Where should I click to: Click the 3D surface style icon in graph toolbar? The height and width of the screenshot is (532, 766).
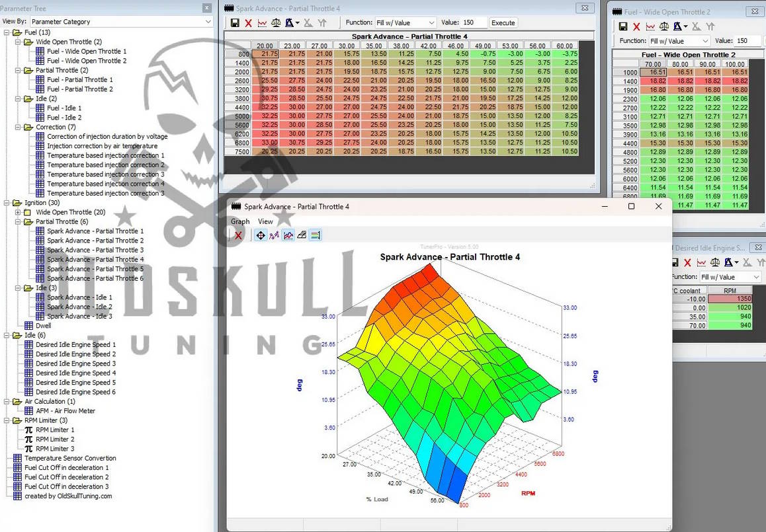302,235
